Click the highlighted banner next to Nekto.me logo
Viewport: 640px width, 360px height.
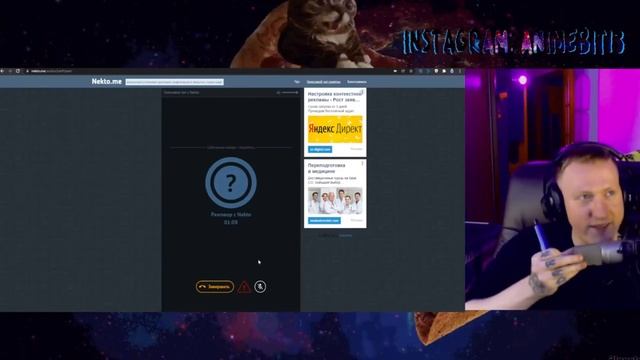pos(175,82)
